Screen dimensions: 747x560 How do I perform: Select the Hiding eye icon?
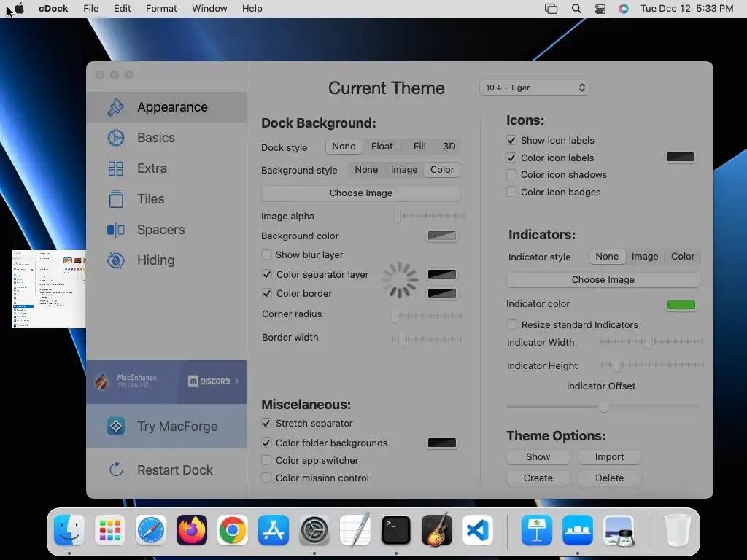point(116,260)
